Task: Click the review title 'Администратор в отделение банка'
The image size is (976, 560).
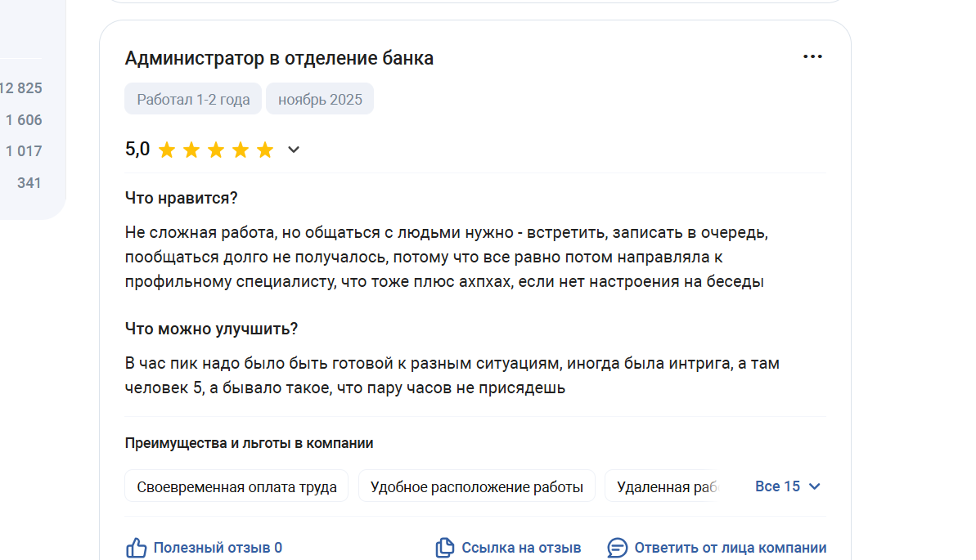Action: click(x=279, y=58)
